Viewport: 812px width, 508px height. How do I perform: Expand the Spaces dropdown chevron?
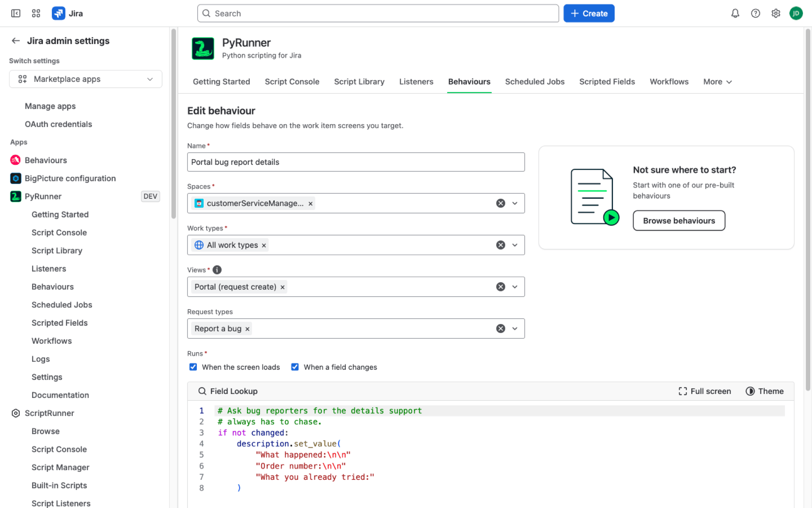(515, 203)
